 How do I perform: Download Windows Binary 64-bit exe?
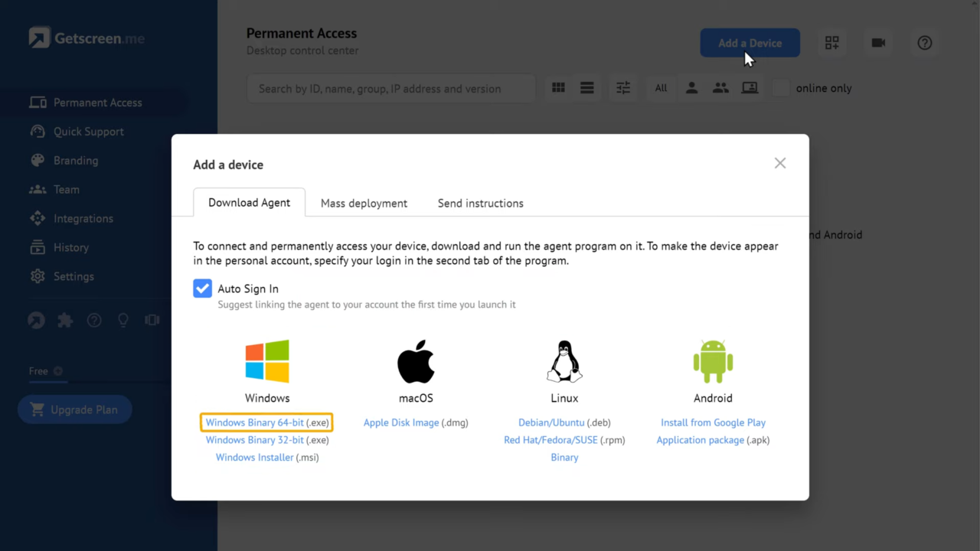point(267,422)
